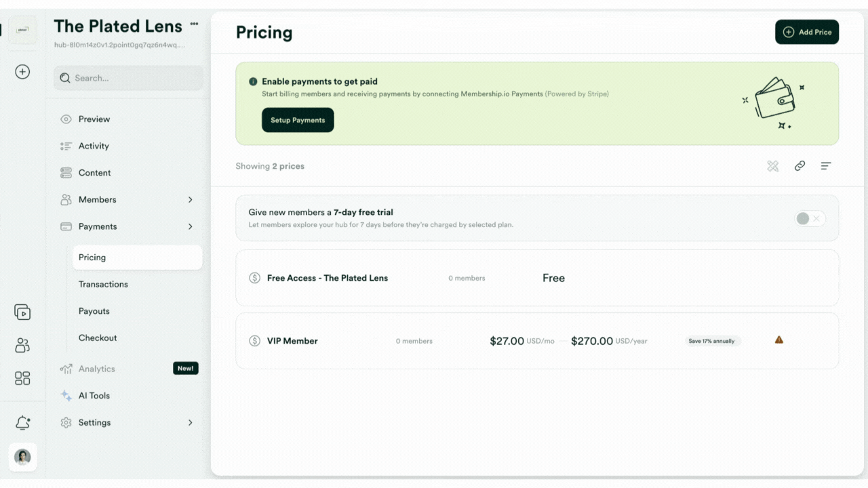Click the crossed tools icon above price list

[x=772, y=166]
